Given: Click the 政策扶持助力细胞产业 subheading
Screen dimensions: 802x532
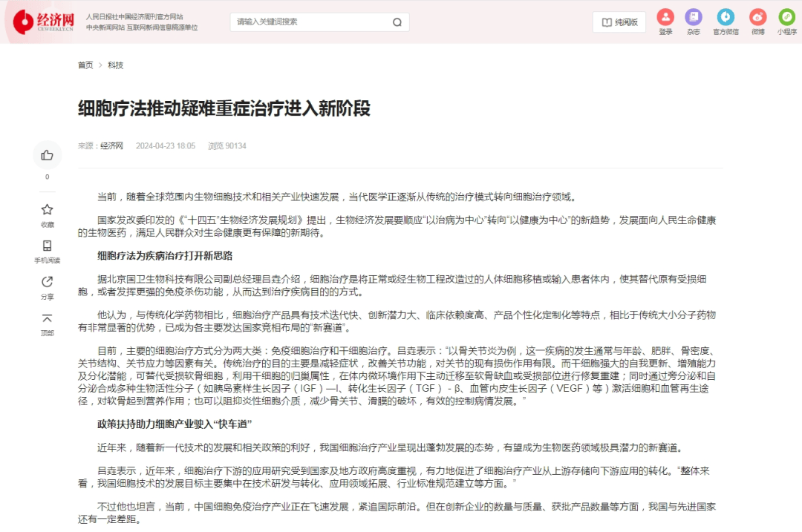Looking at the screenshot, I should click(x=175, y=424).
